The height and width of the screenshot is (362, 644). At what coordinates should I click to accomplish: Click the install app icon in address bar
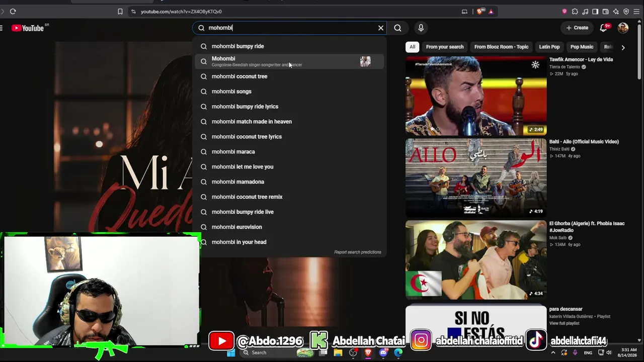click(x=464, y=12)
